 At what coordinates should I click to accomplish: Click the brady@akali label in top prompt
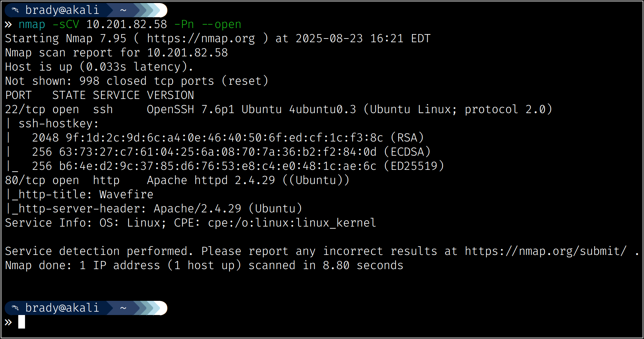pos(62,10)
